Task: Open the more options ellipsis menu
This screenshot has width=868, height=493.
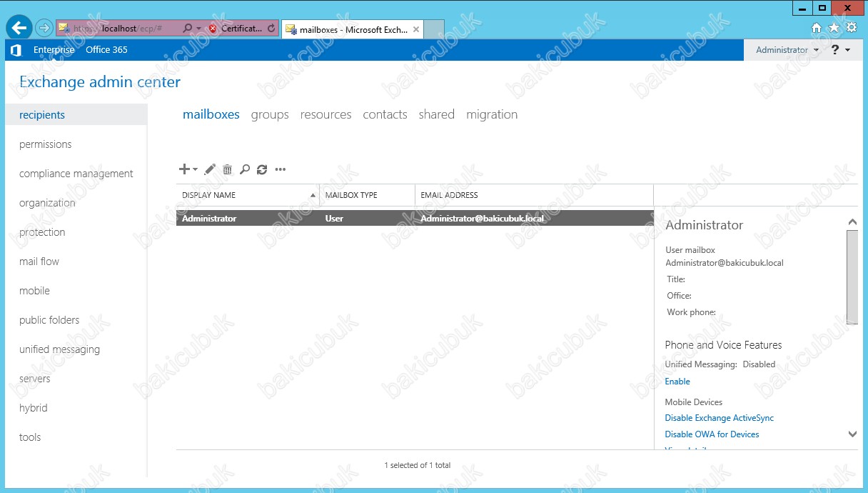Action: coord(281,169)
